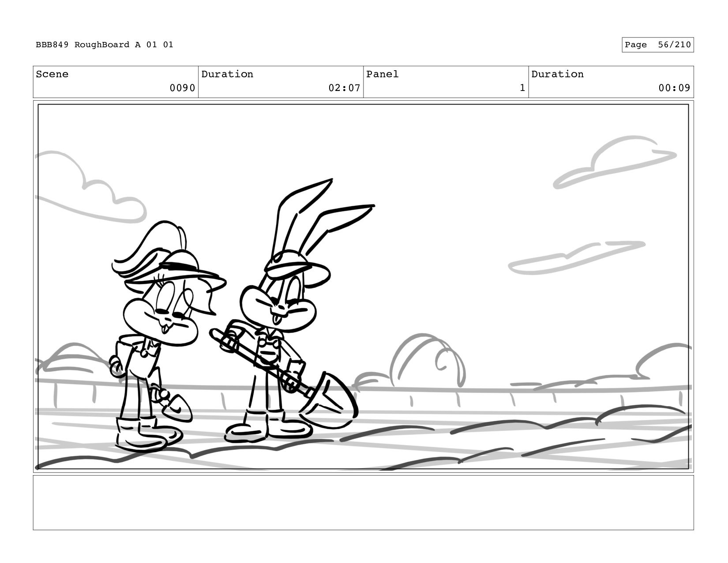
Task: Click the 'Scene' label
Action: click(x=52, y=74)
